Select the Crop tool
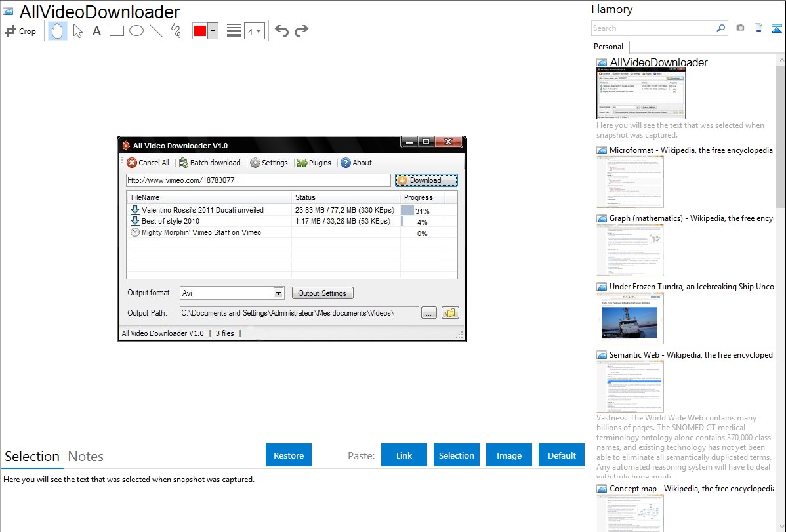This screenshot has width=786, height=532. pos(20,31)
